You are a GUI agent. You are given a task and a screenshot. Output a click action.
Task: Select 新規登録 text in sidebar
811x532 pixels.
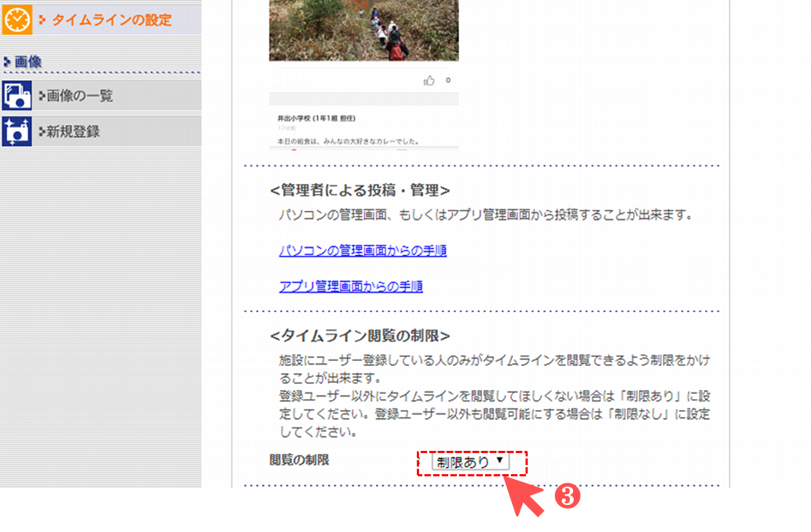pyautogui.click(x=73, y=131)
